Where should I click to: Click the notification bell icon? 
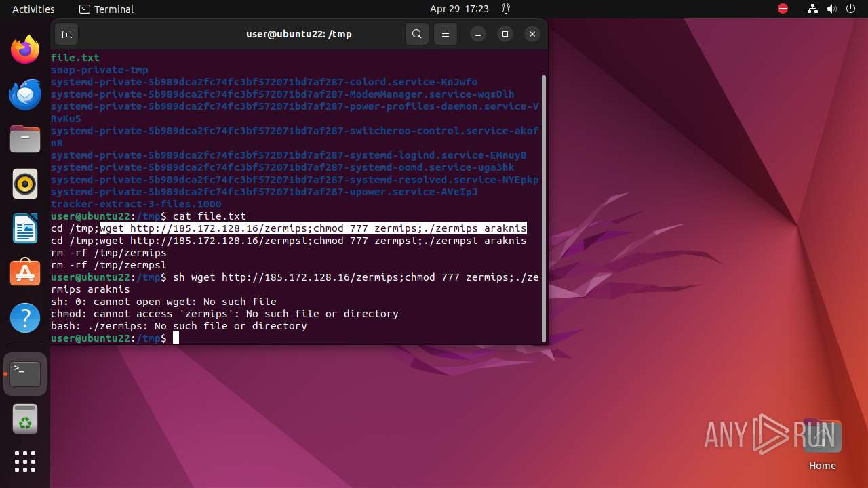[x=506, y=9]
